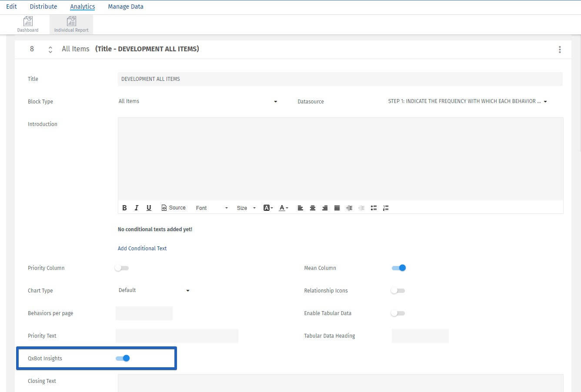Open the Chart Type dropdown

(x=187, y=290)
